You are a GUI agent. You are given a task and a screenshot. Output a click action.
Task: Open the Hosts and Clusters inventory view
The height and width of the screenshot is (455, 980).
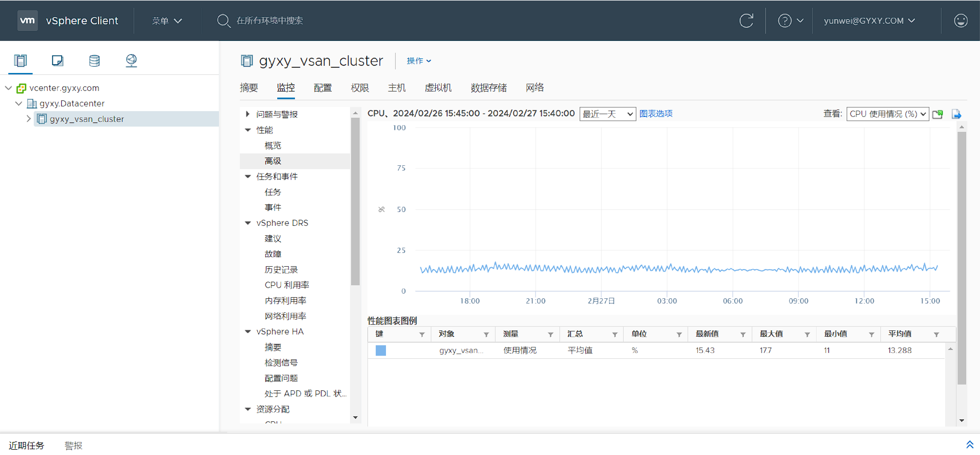coord(20,61)
